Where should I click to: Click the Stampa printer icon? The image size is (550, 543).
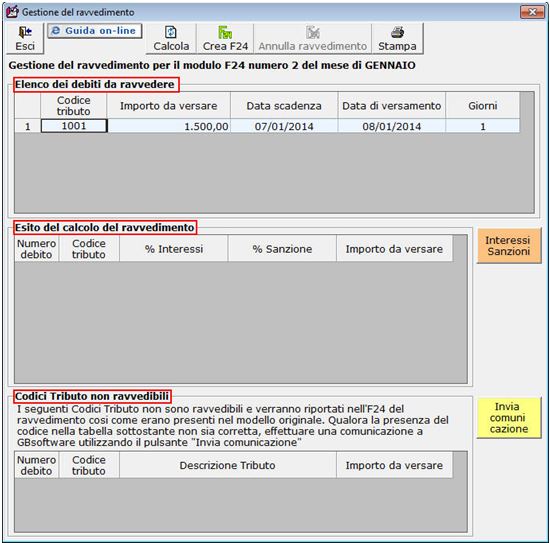(397, 32)
